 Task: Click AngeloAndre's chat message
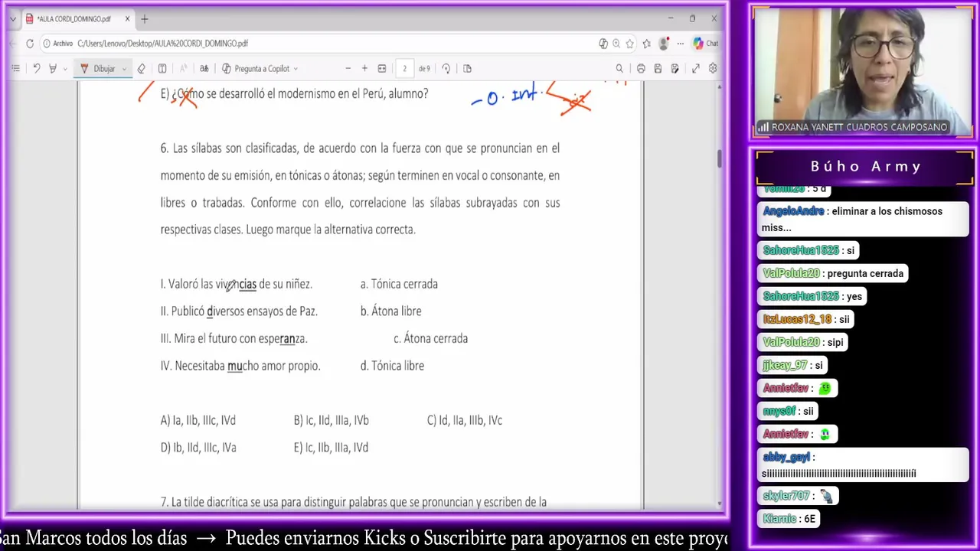point(862,219)
